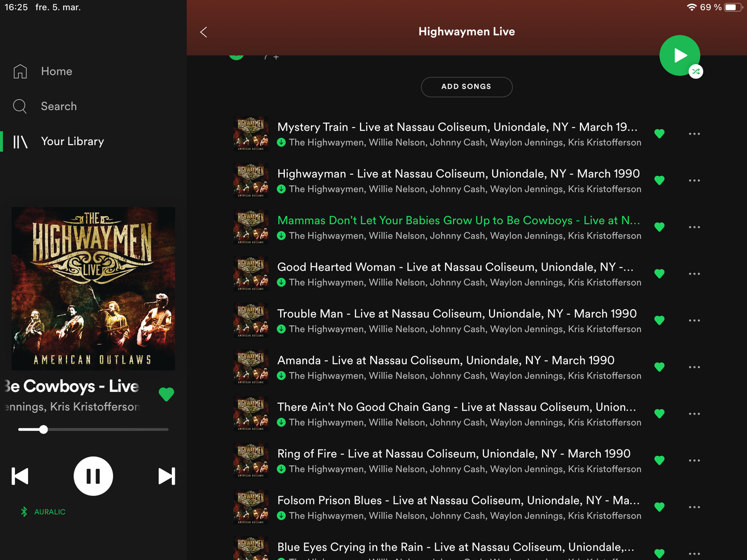Tap downloaded icon under Ring of Fire
Viewport: 747px width, 560px height.
click(281, 469)
